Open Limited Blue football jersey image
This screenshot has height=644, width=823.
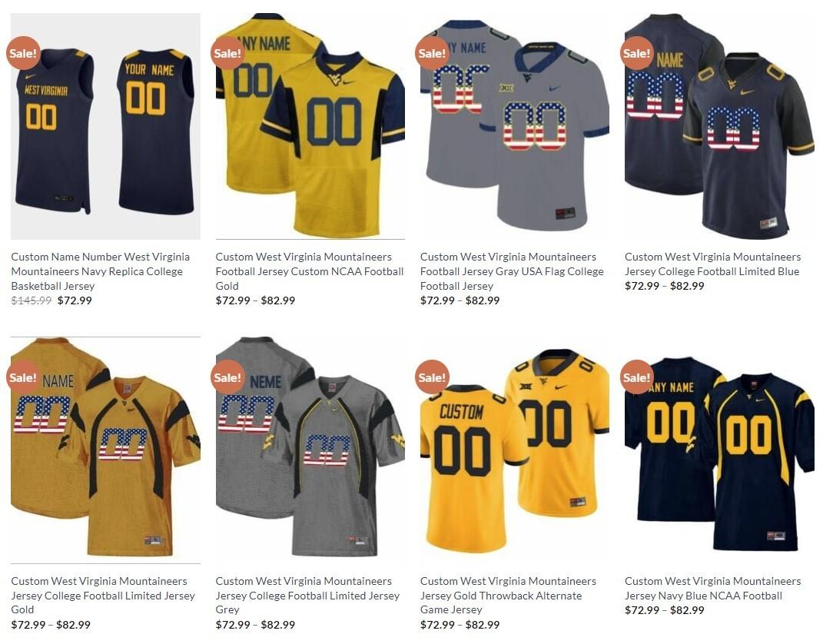pos(719,127)
